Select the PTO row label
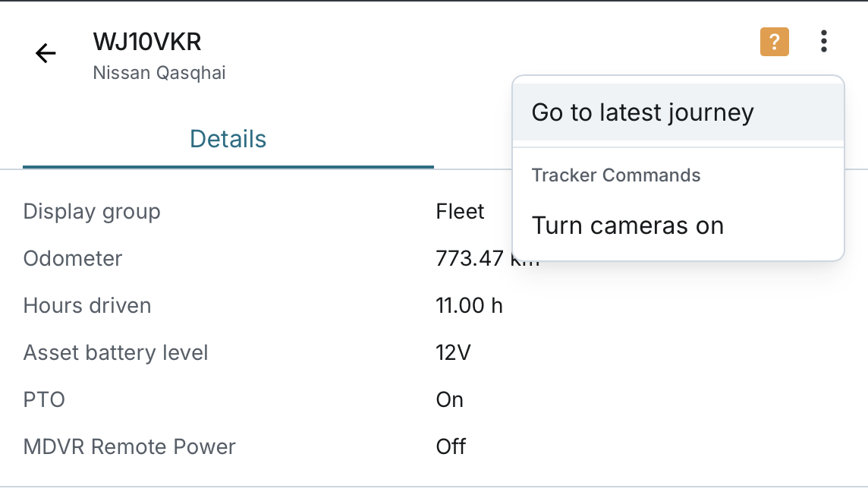Screen dimensions: 868x492 click(x=44, y=399)
